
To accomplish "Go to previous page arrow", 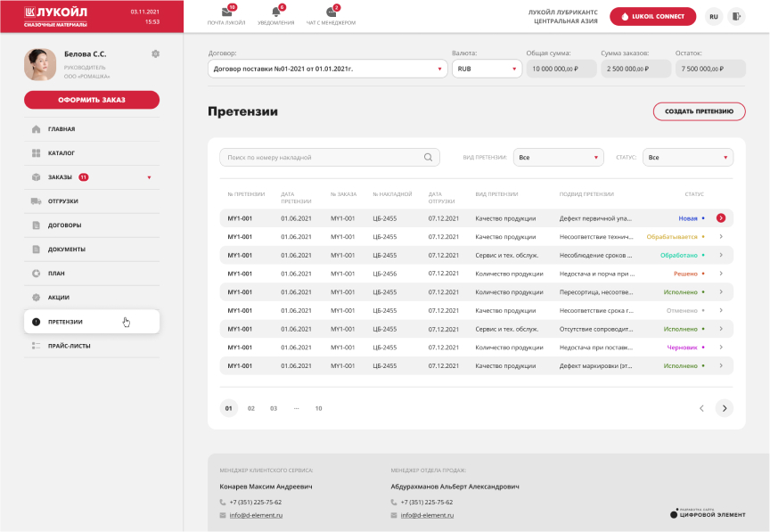I will (x=701, y=408).
